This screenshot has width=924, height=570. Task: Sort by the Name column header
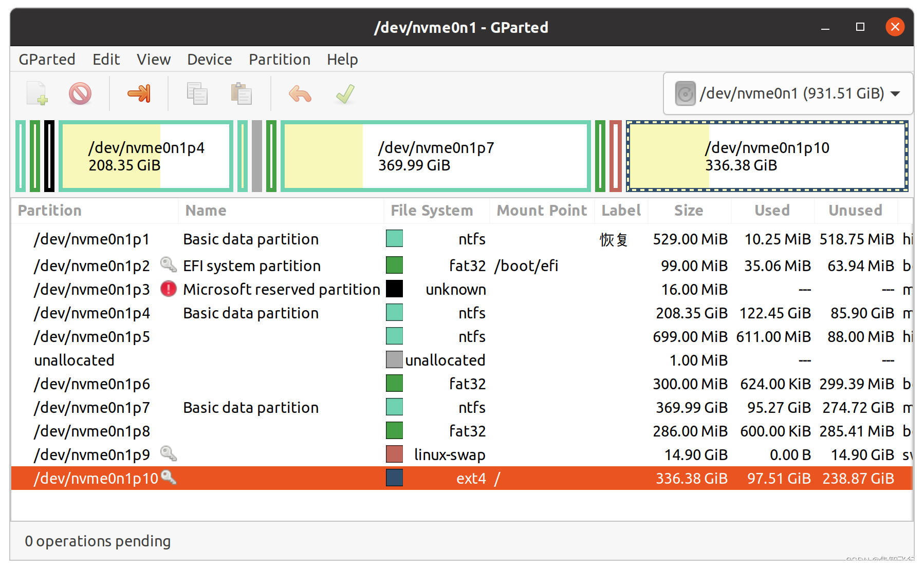281,211
